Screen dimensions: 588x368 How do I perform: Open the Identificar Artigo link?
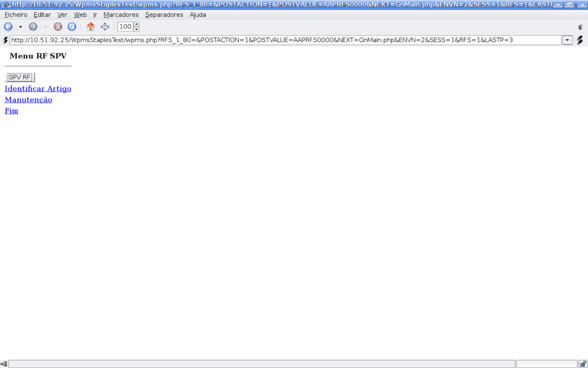38,89
